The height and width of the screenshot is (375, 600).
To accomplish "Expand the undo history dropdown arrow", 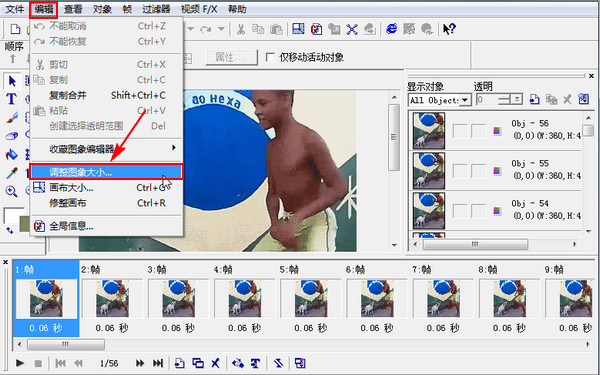I will (x=190, y=29).
